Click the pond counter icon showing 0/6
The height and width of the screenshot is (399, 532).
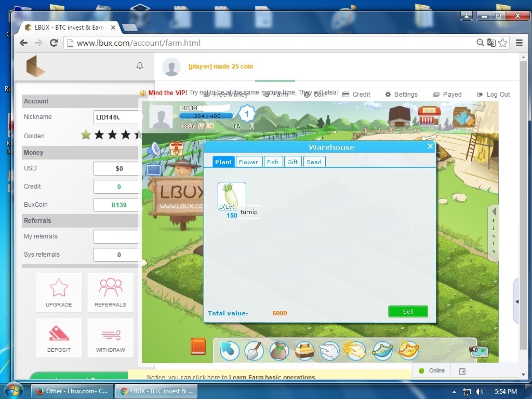[478, 351]
